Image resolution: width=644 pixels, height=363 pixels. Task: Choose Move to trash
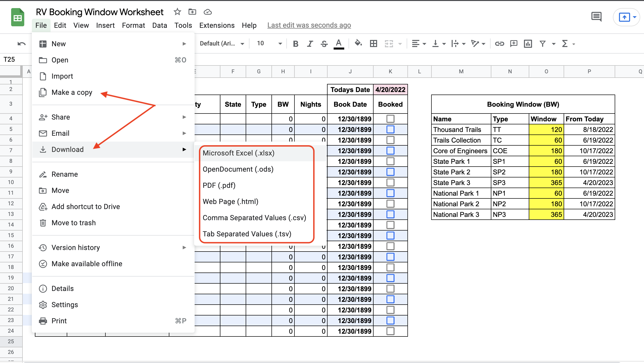coord(113,223)
